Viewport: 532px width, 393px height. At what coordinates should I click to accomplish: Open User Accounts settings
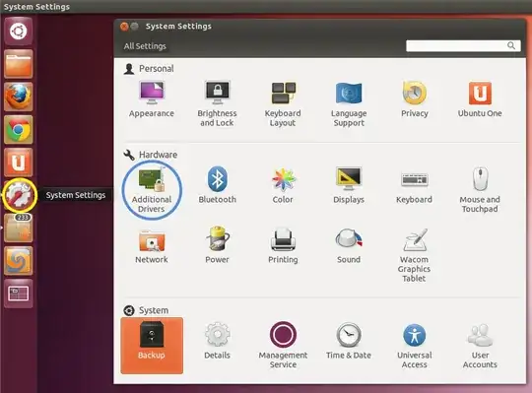[480, 346]
